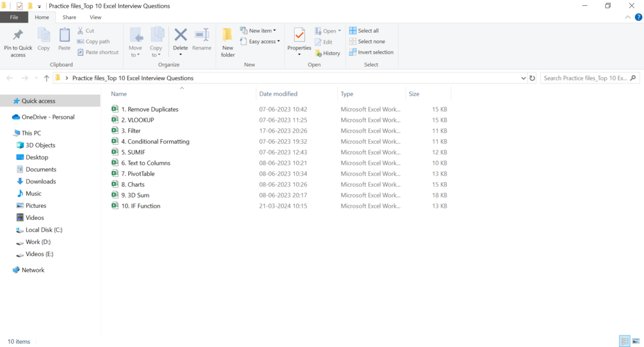
Task: Switch to the Share ribbon tab
Action: 69,17
